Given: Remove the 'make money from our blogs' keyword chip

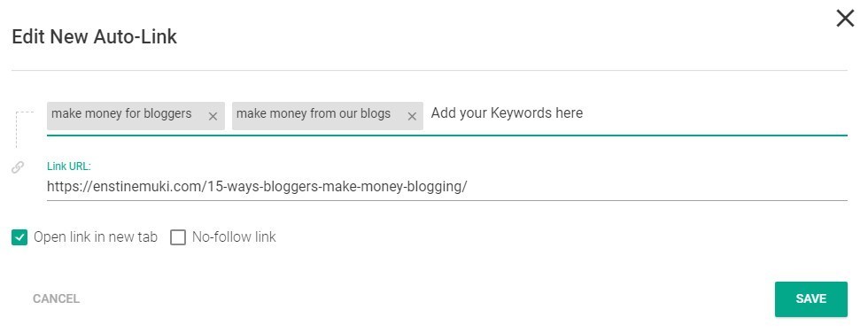Looking at the screenshot, I should click(x=411, y=117).
